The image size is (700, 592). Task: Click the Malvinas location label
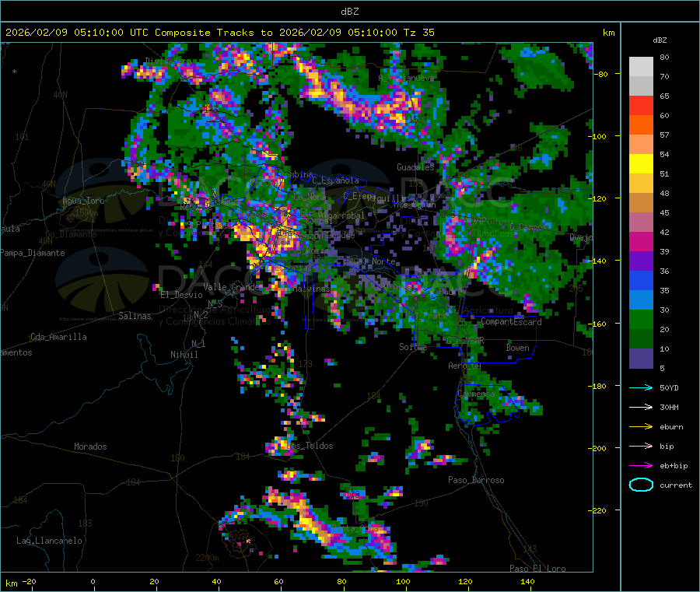pyautogui.click(x=311, y=289)
